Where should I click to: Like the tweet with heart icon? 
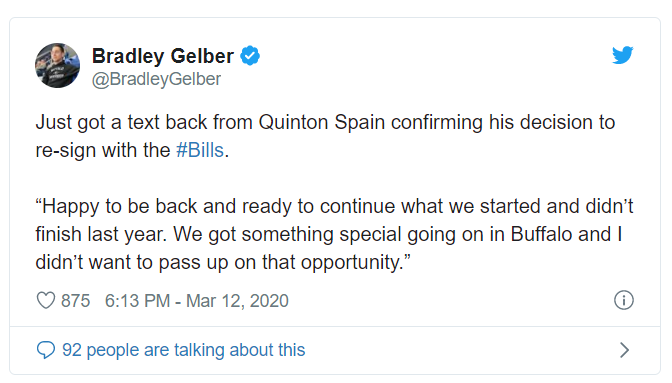46,300
